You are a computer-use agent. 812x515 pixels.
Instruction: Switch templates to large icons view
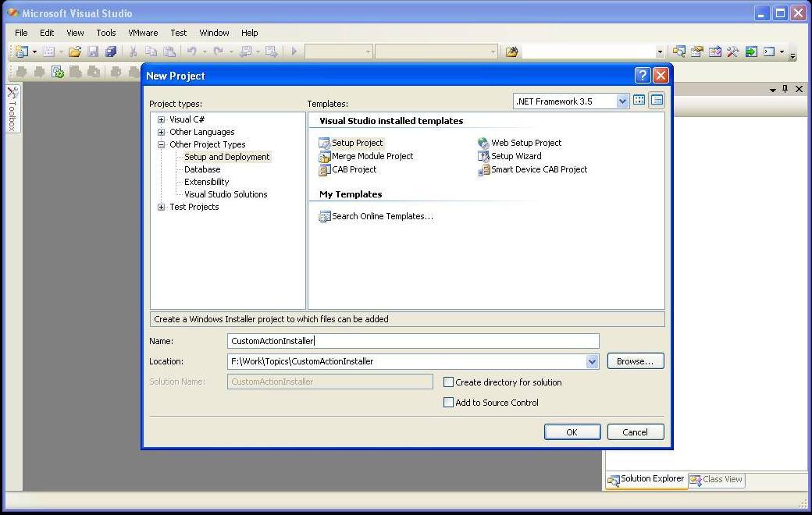tap(639, 101)
